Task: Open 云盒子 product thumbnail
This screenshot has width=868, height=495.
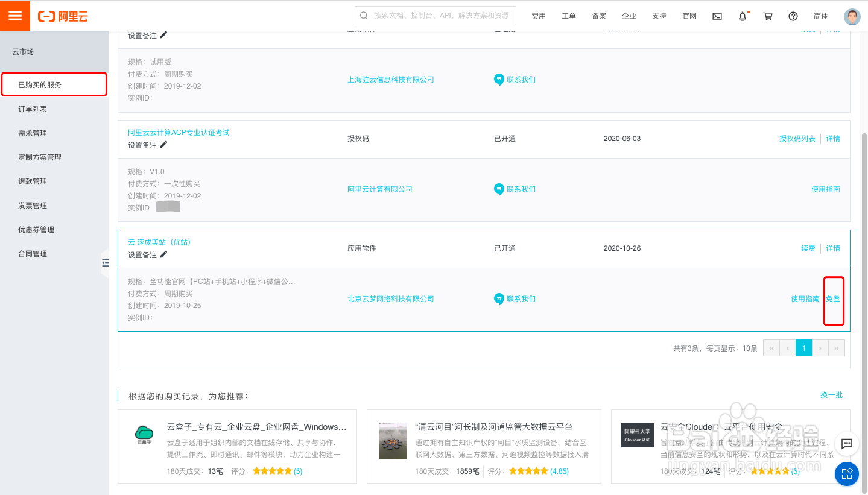Action: (x=144, y=435)
